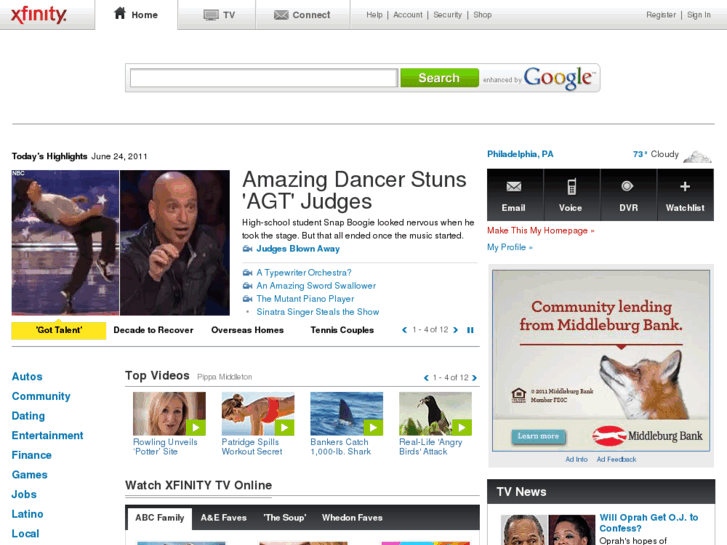Pause the highlights slideshow

click(x=470, y=330)
